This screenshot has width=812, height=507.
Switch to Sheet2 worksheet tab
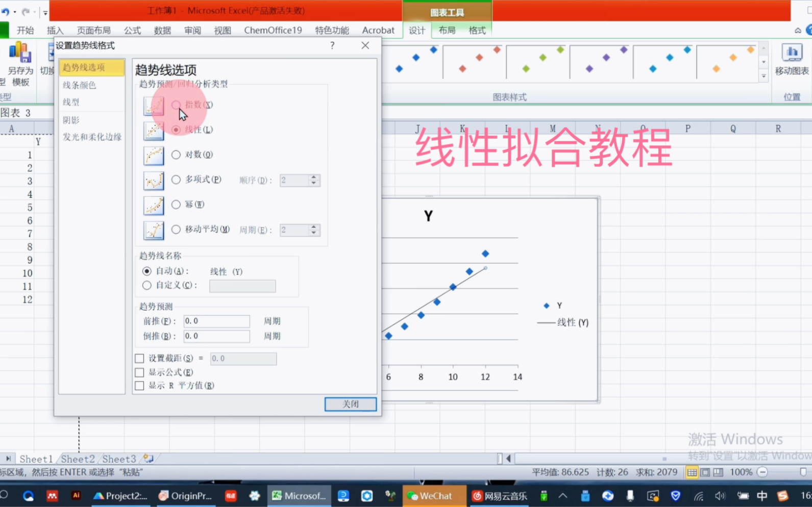coord(78,459)
